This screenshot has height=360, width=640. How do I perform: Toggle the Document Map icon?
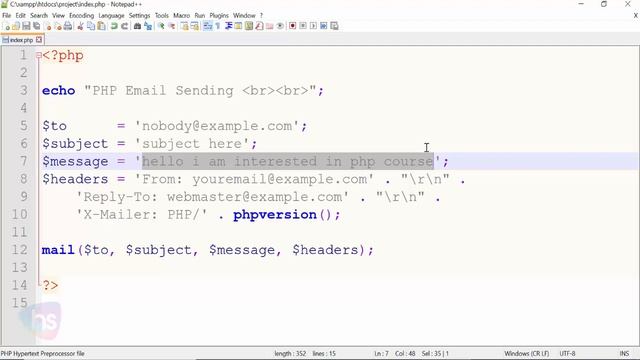pos(249,26)
